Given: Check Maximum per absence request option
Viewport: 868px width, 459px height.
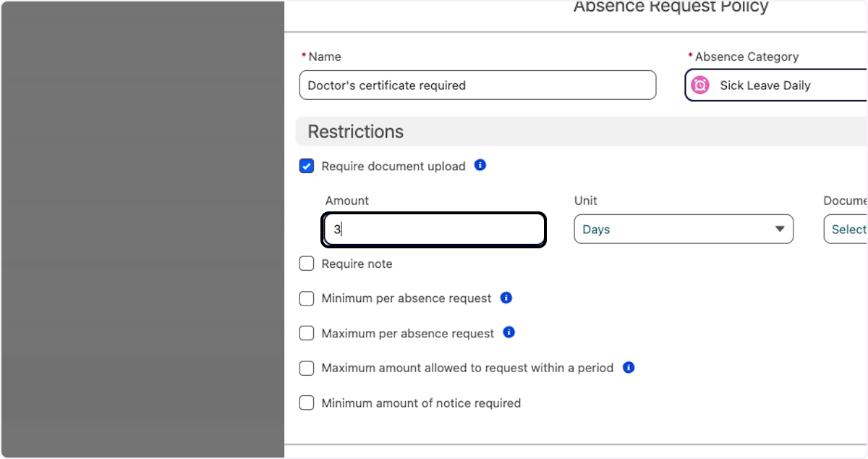Looking at the screenshot, I should tap(307, 333).
